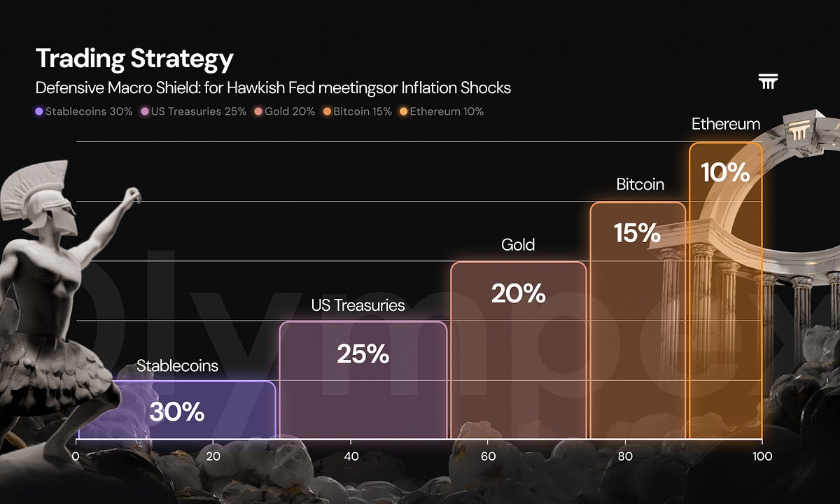Select the Bitcoin 15% bar
840x504 pixels.
638,321
